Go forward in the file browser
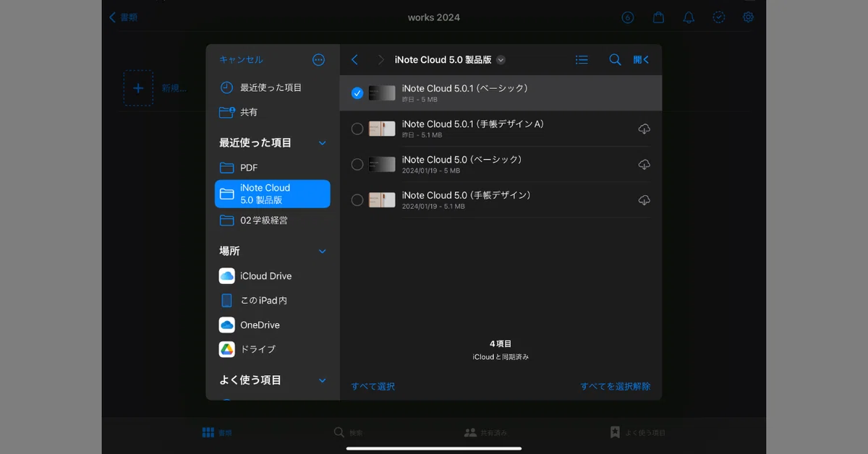Screen dimensions: 868x454 [381, 60]
